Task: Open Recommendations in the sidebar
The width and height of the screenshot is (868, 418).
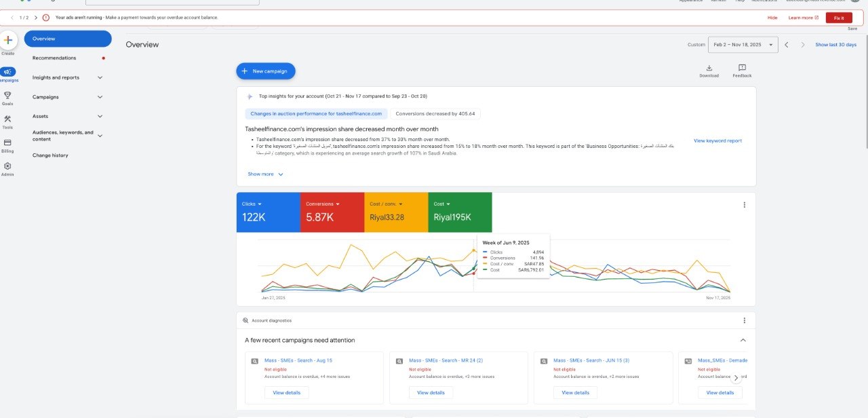Action: 54,58
